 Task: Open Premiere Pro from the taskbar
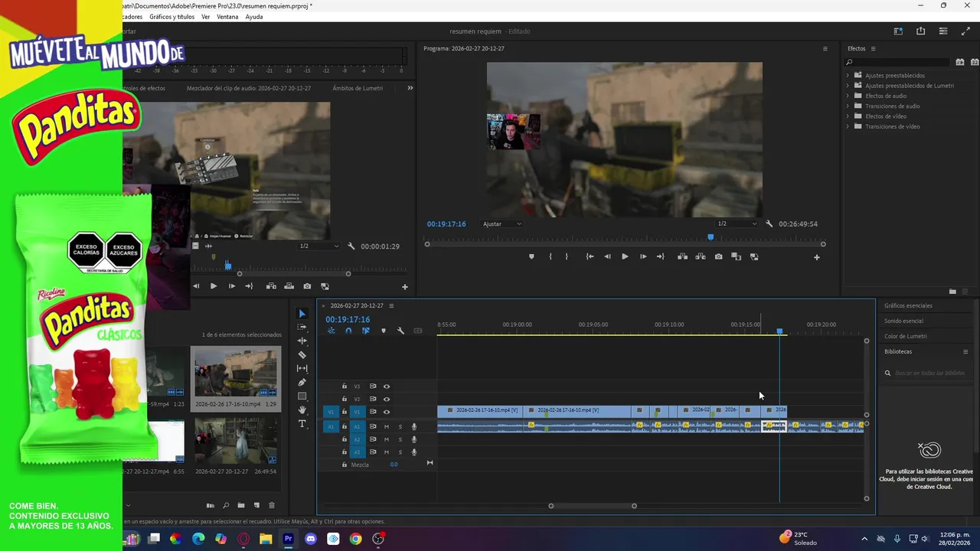(x=288, y=539)
